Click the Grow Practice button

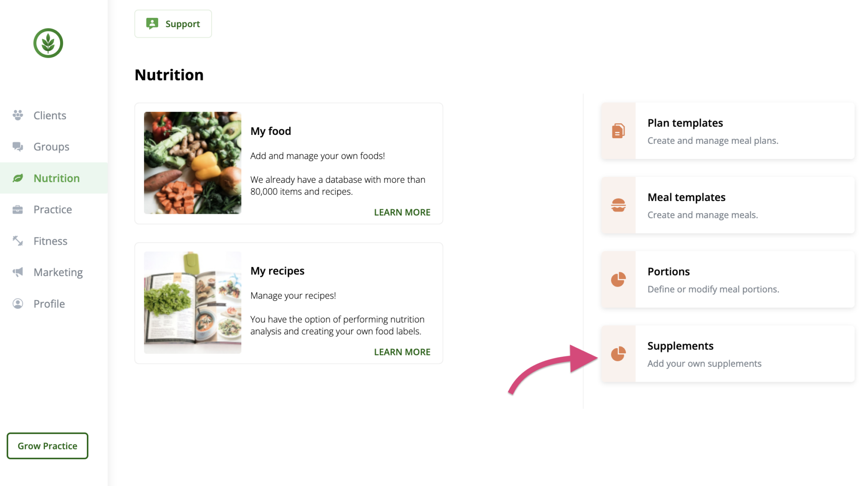pyautogui.click(x=47, y=446)
